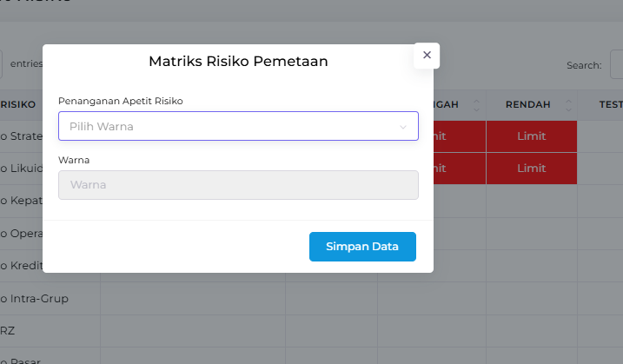This screenshot has width=623, height=364.
Task: Click the Likuiditas risk row label
Action: coord(22,168)
